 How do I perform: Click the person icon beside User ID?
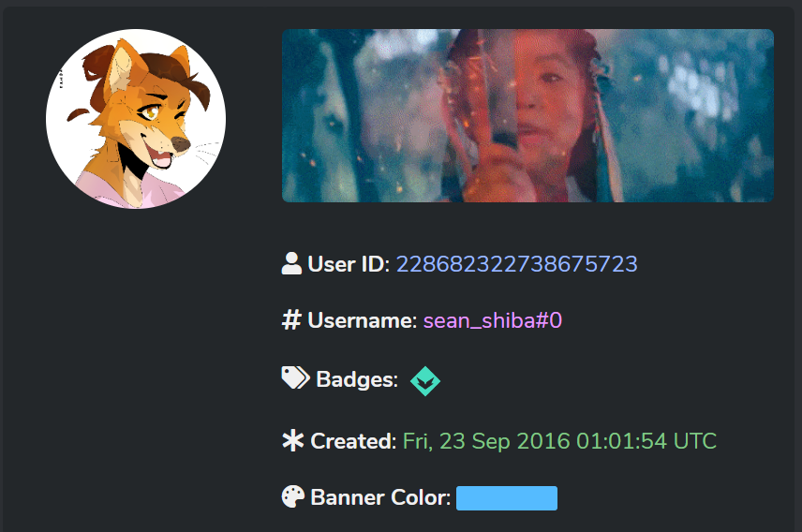(291, 263)
